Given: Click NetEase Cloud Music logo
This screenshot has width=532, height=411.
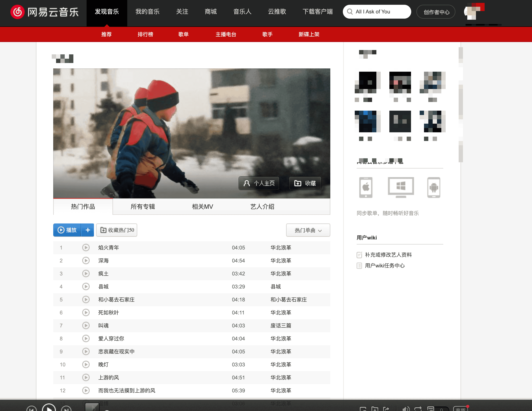Looking at the screenshot, I should 45,12.
